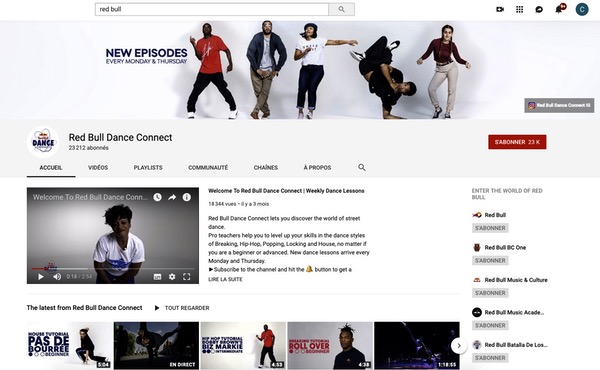Screen dimensions: 600x370
Task: Click the share arrow icon on video
Action: [x=172, y=197]
